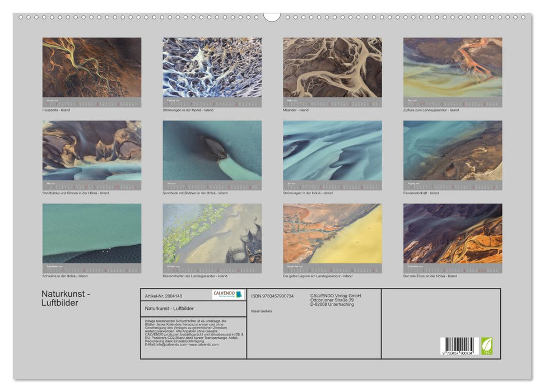Select the Zufluss zum Landeyjasandur image
The height and width of the screenshot is (392, 544).
click(453, 68)
